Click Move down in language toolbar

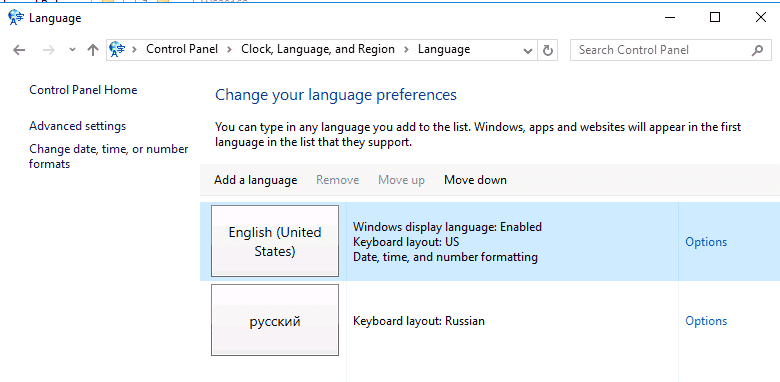[x=476, y=180]
